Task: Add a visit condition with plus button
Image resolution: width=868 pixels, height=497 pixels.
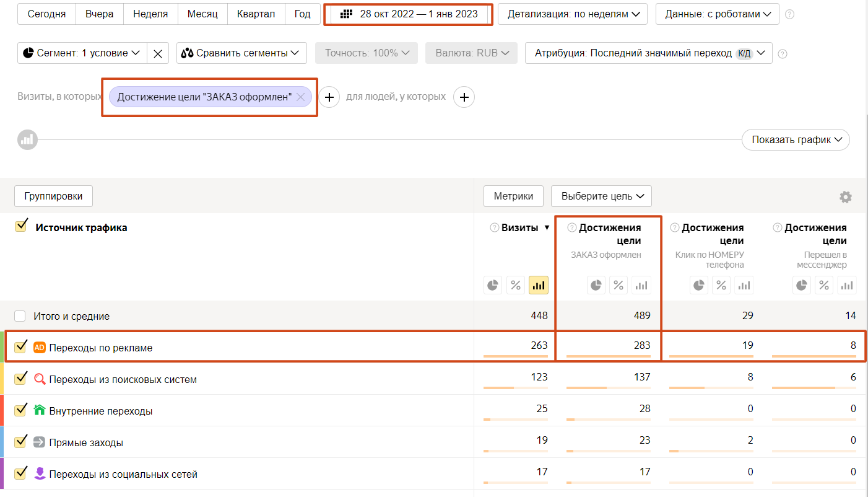Action: [329, 97]
